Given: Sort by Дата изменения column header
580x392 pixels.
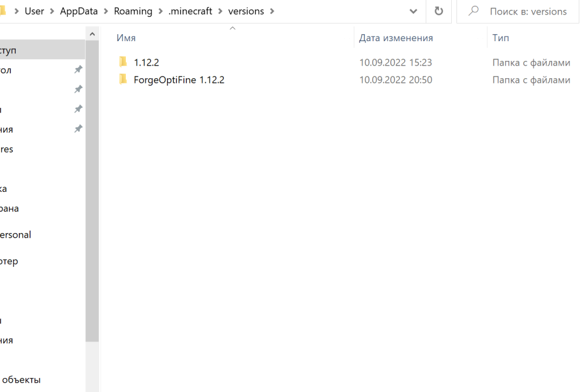Looking at the screenshot, I should (396, 38).
